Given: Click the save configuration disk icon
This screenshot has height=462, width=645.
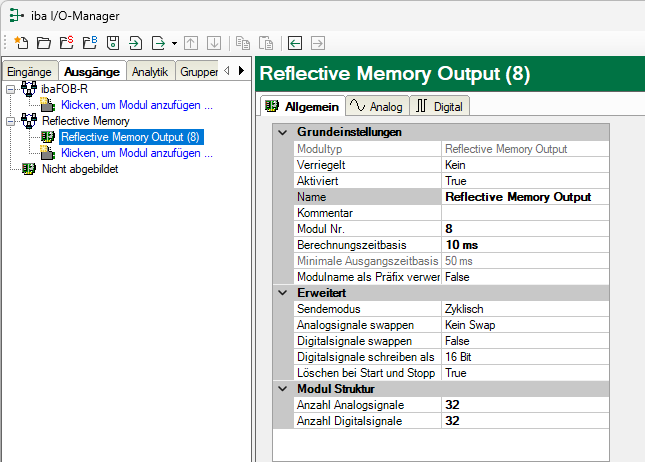Looking at the screenshot, I should pos(113,43).
